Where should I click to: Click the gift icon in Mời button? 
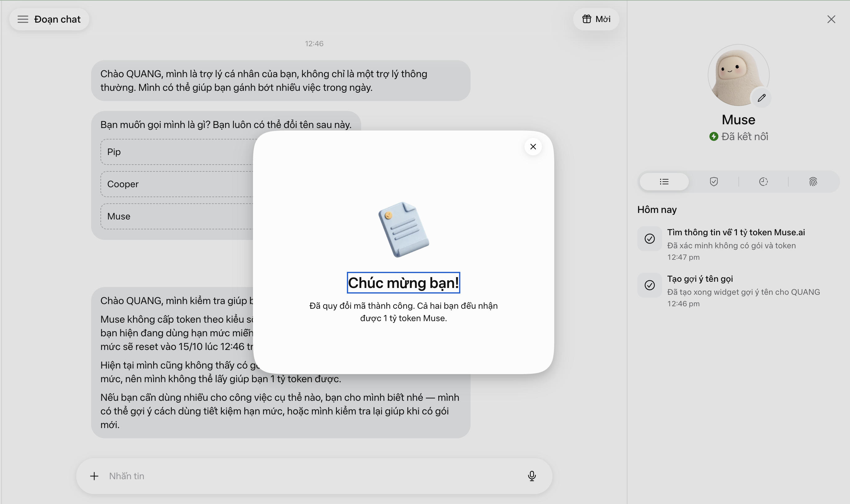(587, 19)
